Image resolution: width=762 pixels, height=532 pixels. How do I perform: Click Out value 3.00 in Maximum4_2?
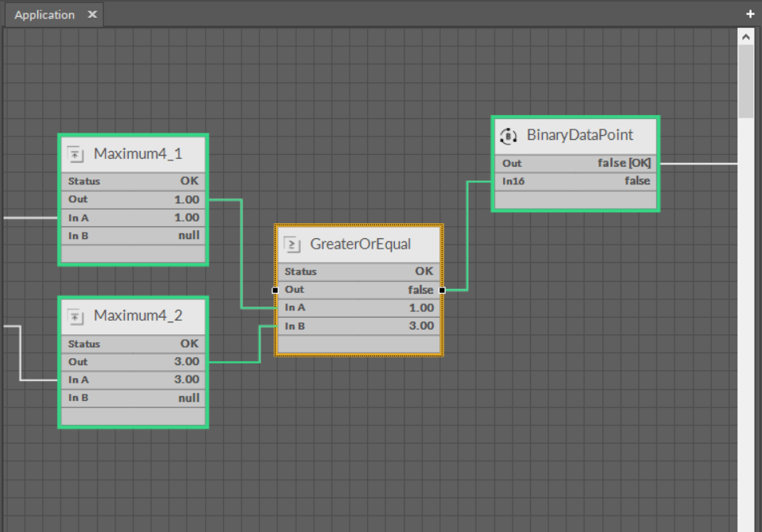pyautogui.click(x=187, y=362)
